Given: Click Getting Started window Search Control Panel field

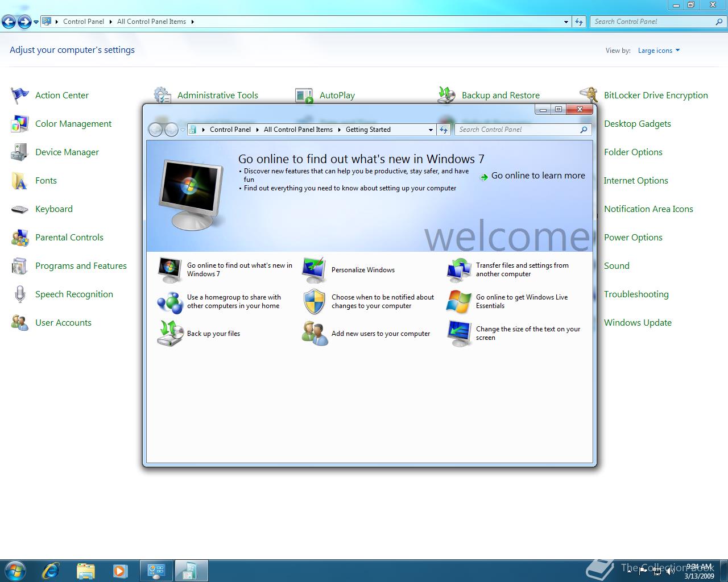Looking at the screenshot, I should (523, 130).
